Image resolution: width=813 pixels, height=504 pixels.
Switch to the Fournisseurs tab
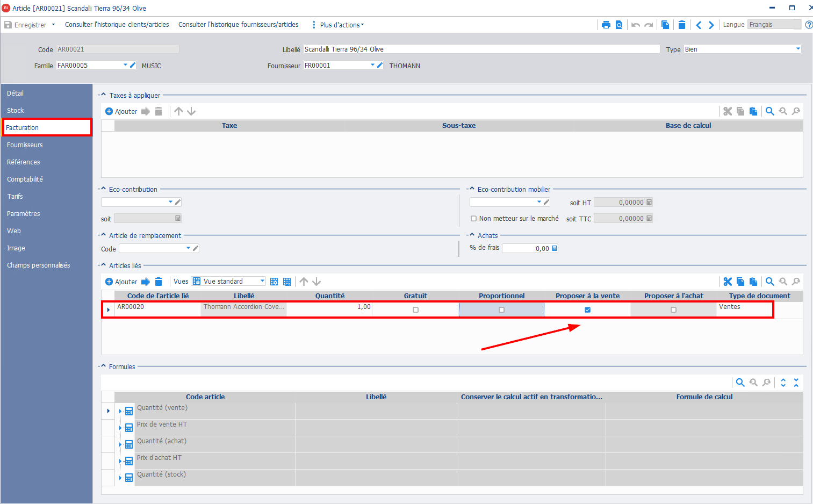[x=47, y=145]
